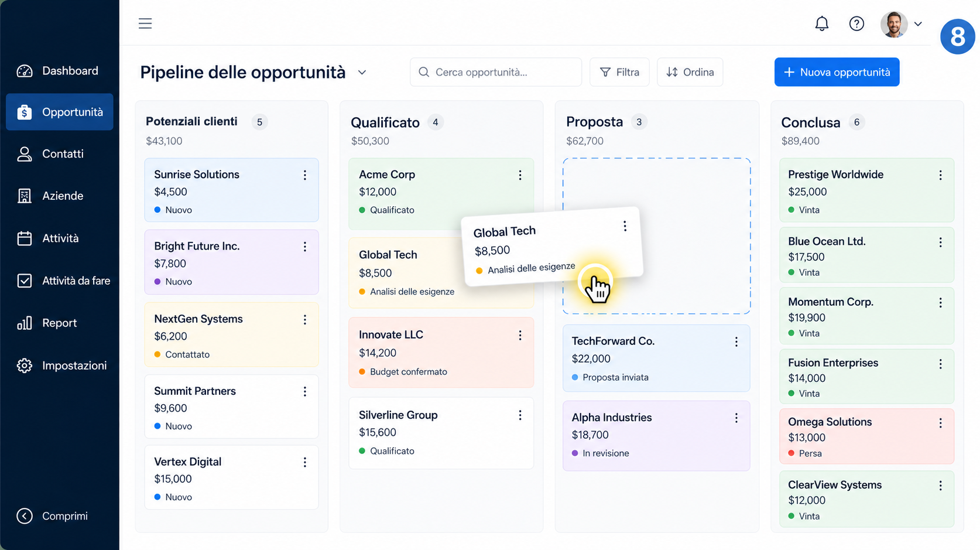Screen dimensions: 980x550
Task: Open Vertex Digital card options menu
Action: tap(305, 463)
